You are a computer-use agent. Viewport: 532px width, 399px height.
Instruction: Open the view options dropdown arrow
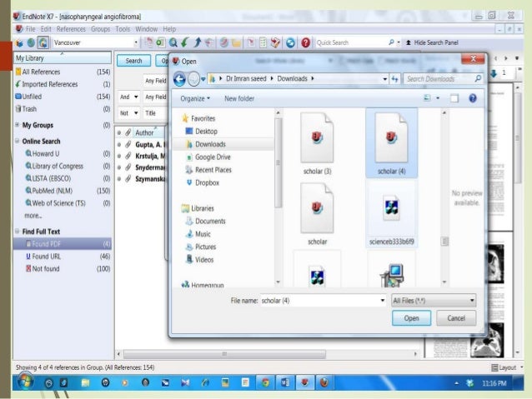[x=438, y=98]
